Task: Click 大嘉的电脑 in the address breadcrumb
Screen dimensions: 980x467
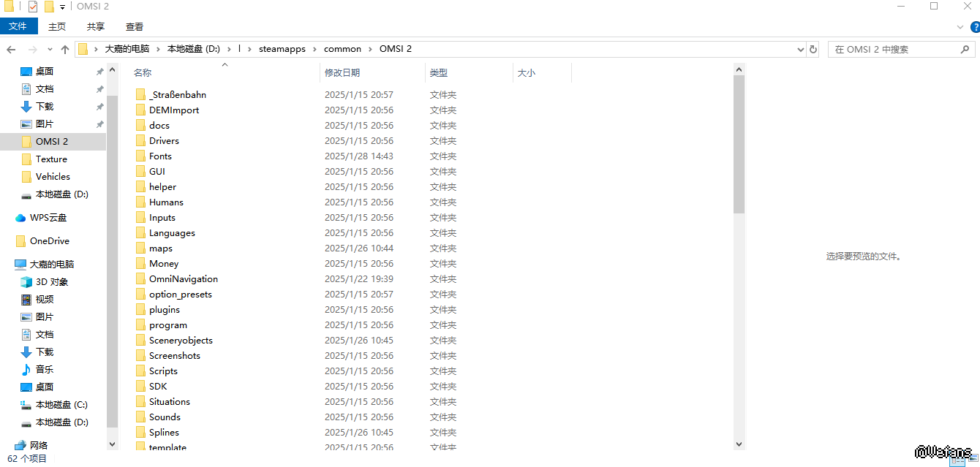Action: coord(127,49)
